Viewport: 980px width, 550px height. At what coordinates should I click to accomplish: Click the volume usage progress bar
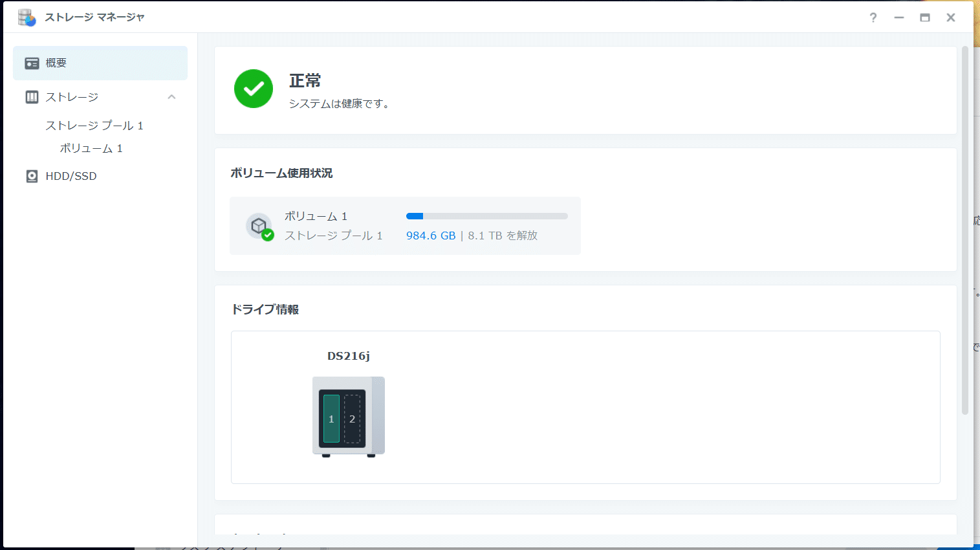pos(486,215)
